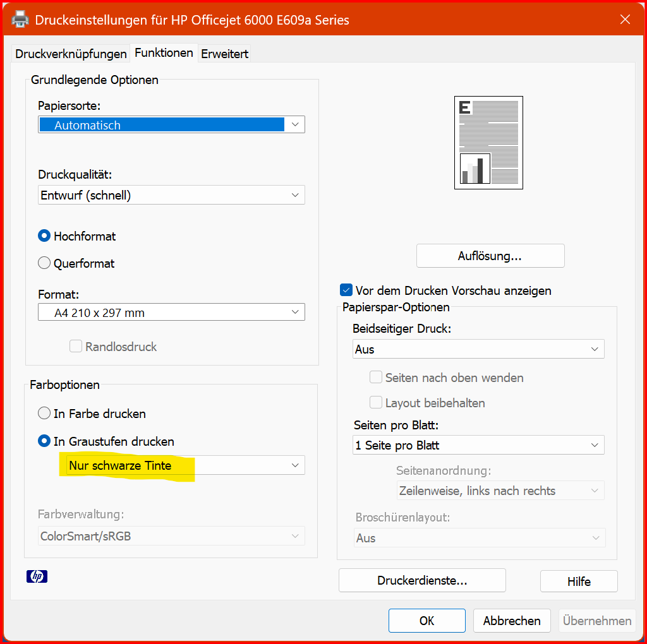Click the Druckqualität label
The image size is (647, 644).
(75, 175)
